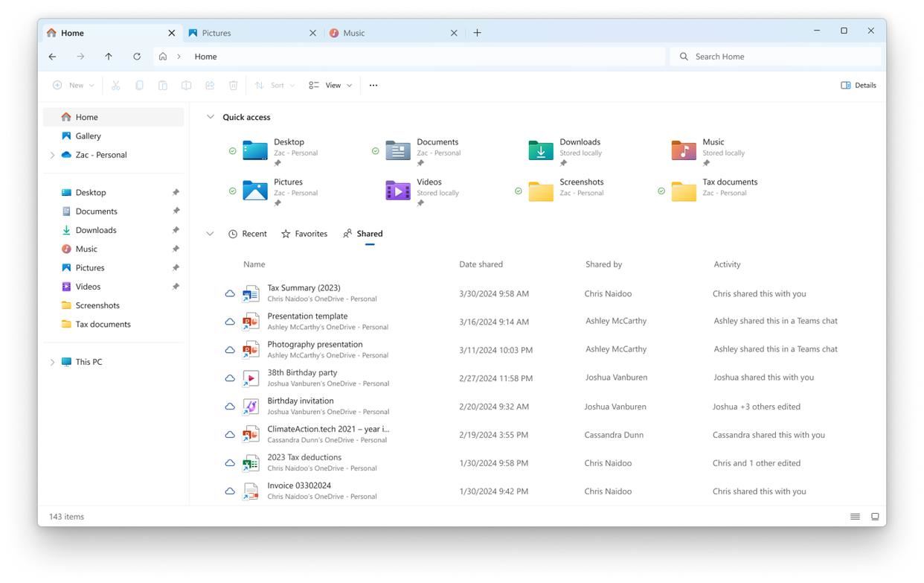Image resolution: width=924 pixels, height=583 pixels.
Task: Click the home breadcrumb icon
Action: [x=163, y=57]
